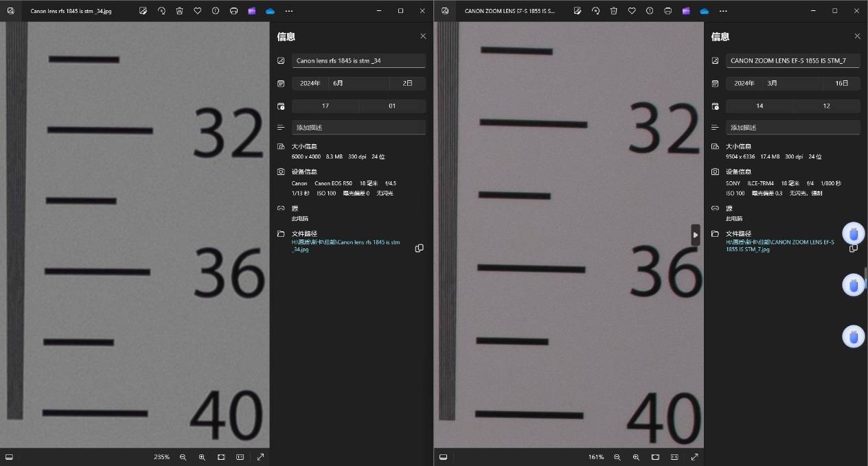Screen dimensions: 868x466
Task: Delete the CANON ZOOM LENS photo
Action: (613, 11)
